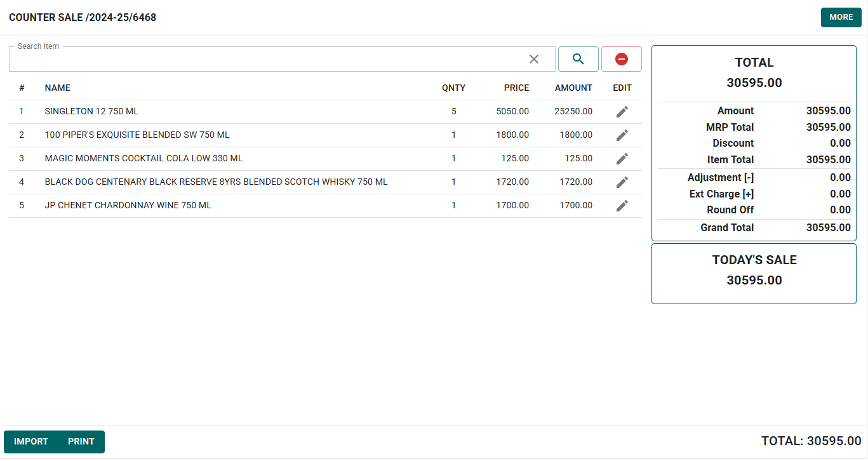Click the MRP Total label
This screenshot has height=461, width=868.
[730, 127]
